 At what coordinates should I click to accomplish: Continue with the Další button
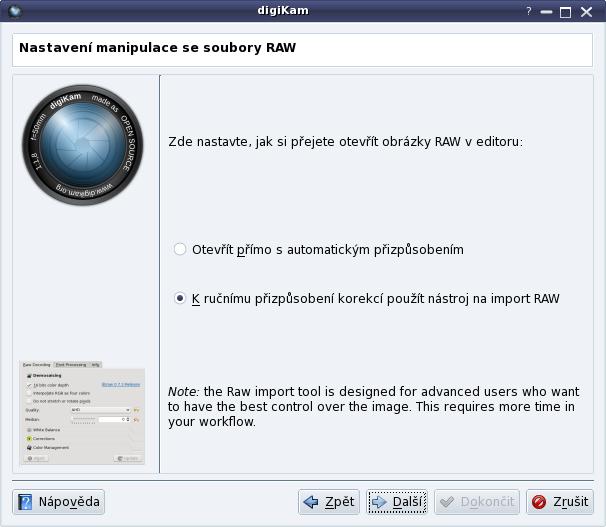pyautogui.click(x=397, y=502)
